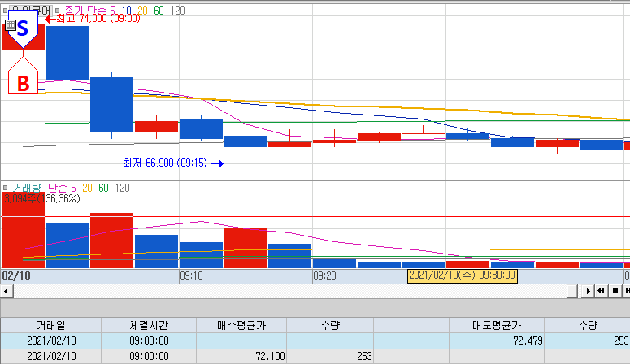Click the 09:20 time axis label
630x364 pixels.
click(x=325, y=275)
